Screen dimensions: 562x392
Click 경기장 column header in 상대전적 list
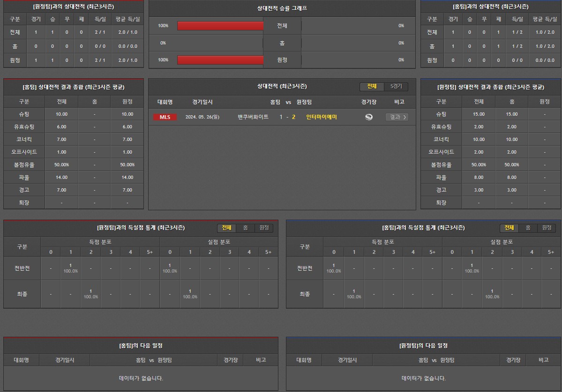click(369, 102)
